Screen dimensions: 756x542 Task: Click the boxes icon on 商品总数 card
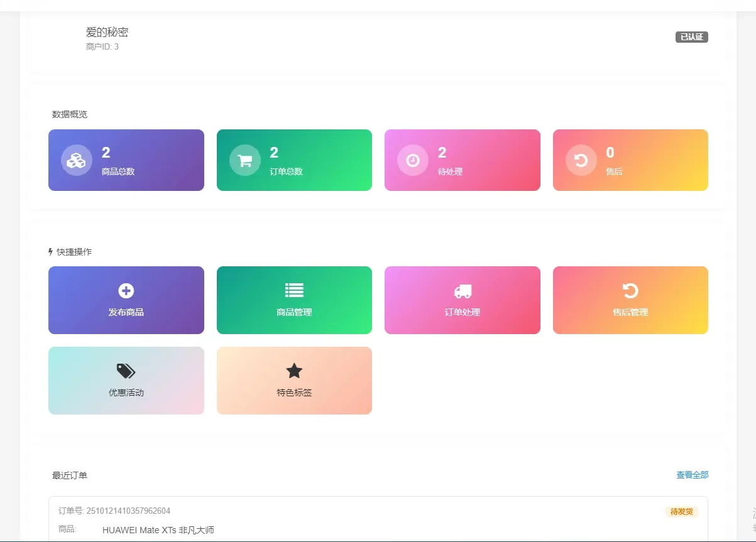pos(77,160)
